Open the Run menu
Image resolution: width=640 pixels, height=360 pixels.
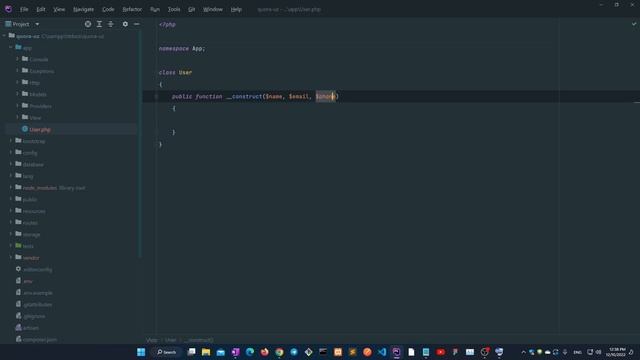pyautogui.click(x=155, y=9)
